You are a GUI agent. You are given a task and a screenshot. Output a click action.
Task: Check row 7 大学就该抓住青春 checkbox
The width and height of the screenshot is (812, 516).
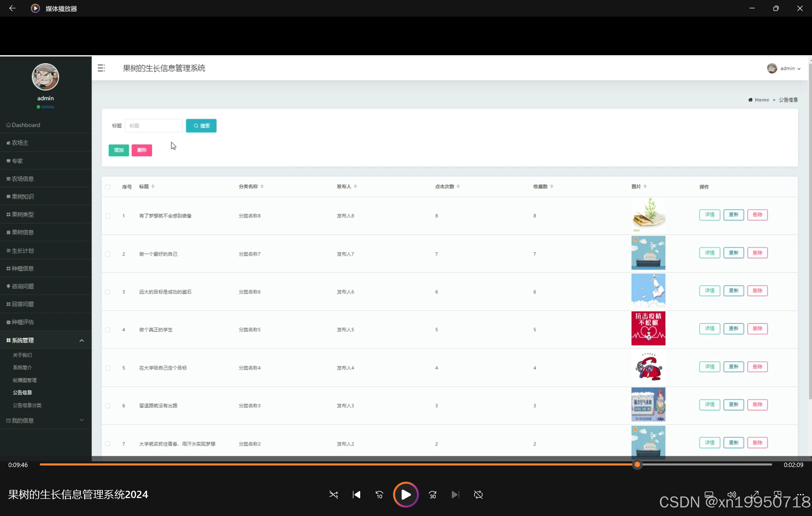coord(107,444)
